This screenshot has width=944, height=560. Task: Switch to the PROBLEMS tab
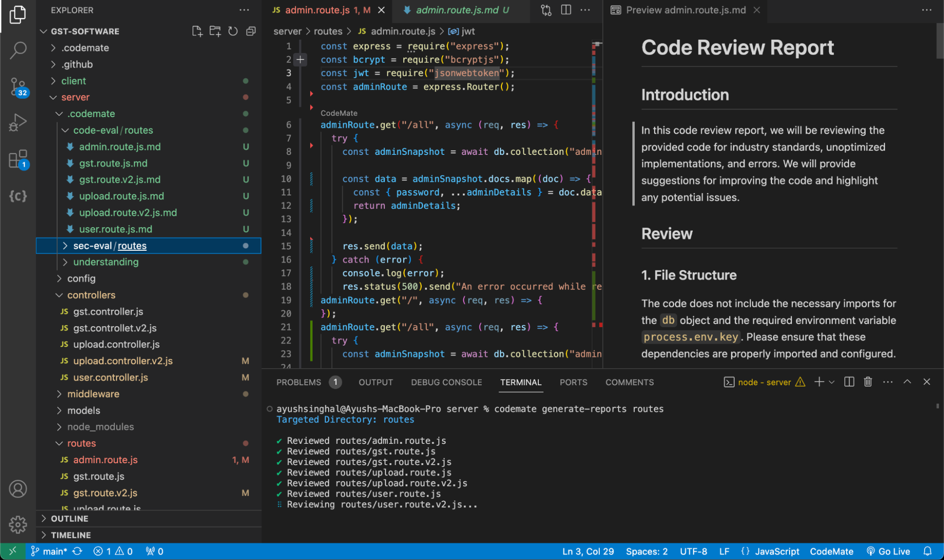click(298, 382)
